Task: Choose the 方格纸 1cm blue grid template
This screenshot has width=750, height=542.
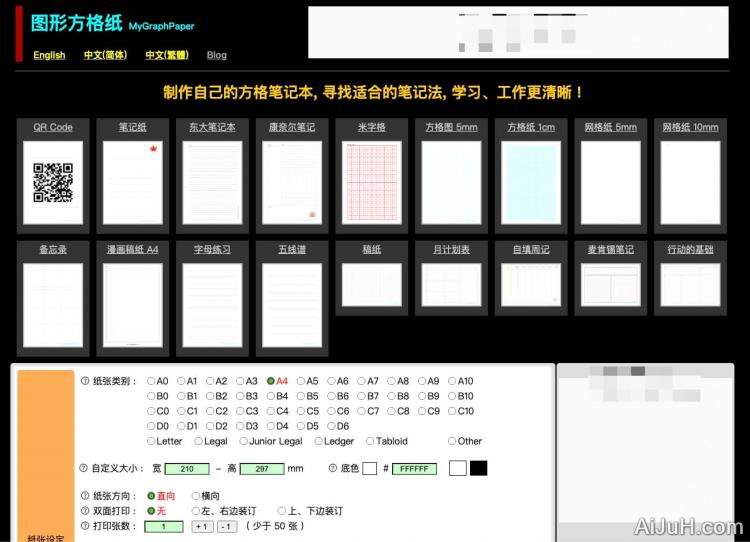Action: (x=531, y=181)
